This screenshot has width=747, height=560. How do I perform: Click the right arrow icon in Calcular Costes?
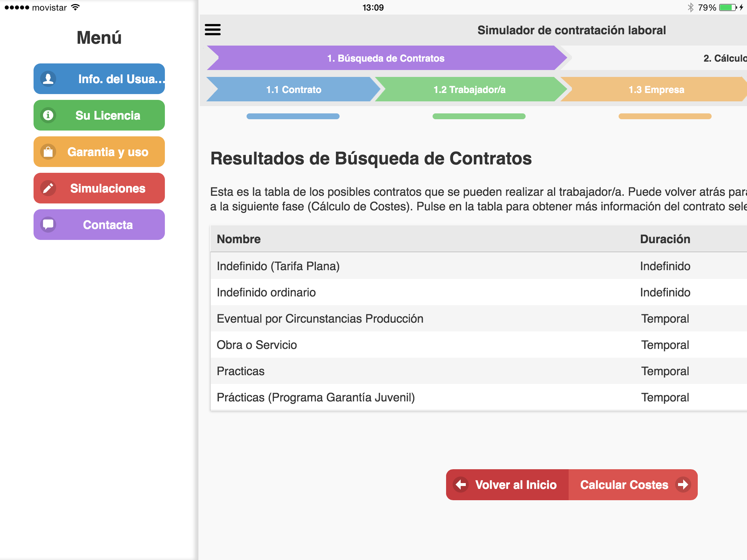(x=683, y=485)
